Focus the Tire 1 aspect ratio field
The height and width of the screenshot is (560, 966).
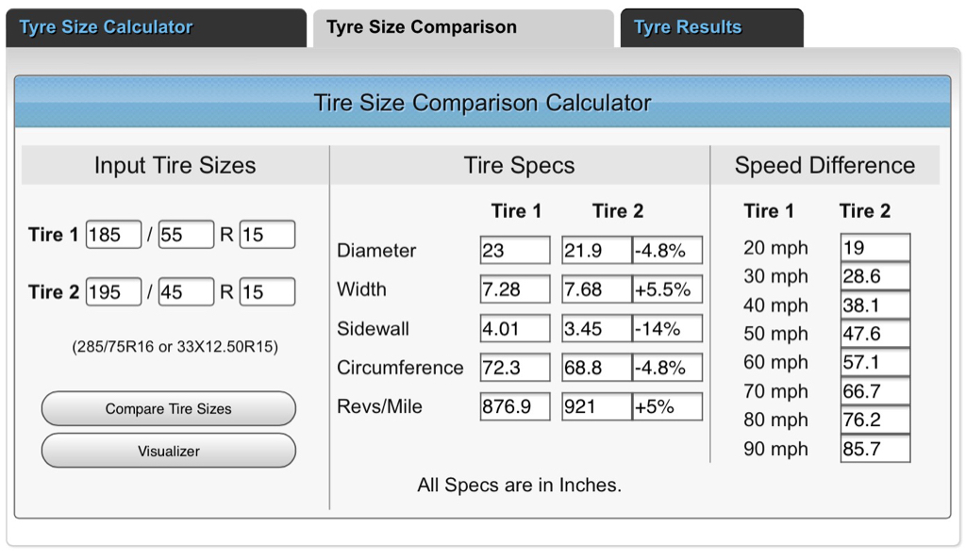point(186,235)
